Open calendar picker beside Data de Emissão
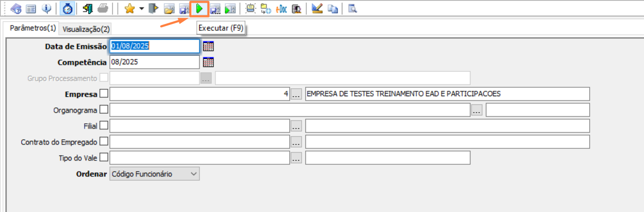Viewport: 644px width, 212px height. pos(208,46)
